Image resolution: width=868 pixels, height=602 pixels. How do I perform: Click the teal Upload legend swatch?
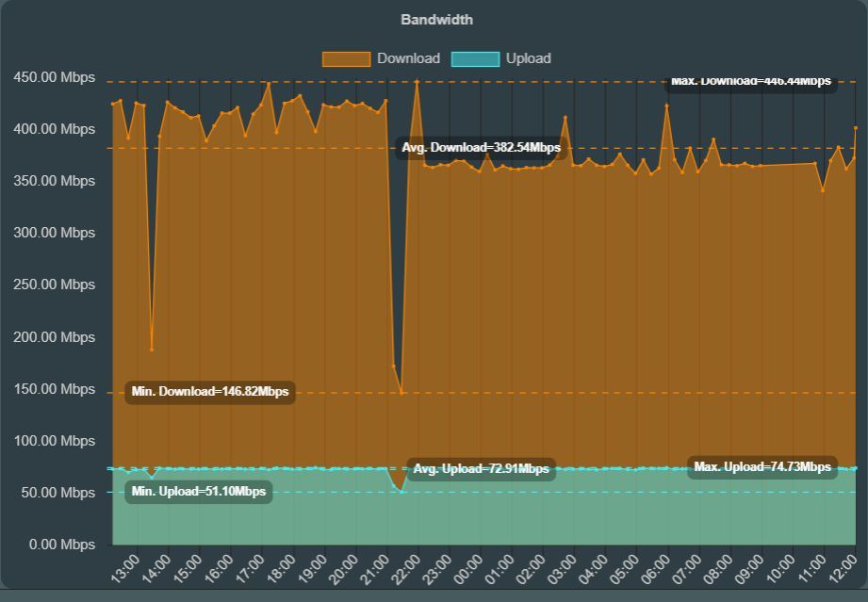[475, 58]
